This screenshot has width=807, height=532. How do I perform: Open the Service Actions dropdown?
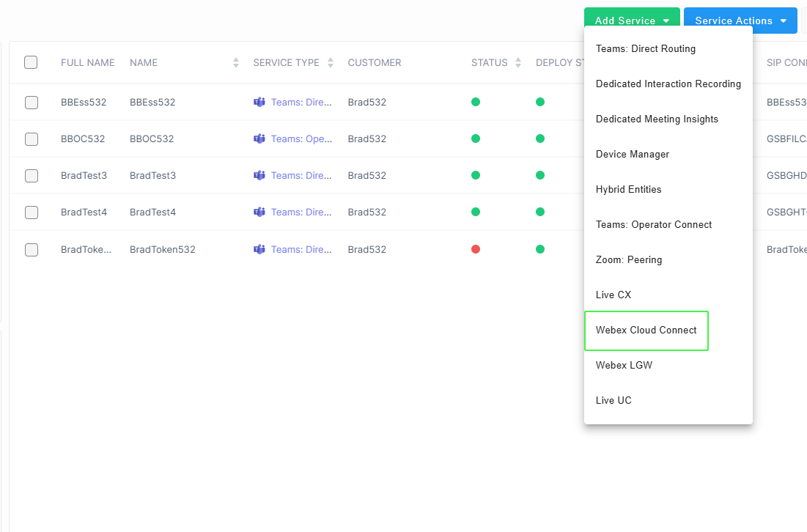[x=740, y=21]
